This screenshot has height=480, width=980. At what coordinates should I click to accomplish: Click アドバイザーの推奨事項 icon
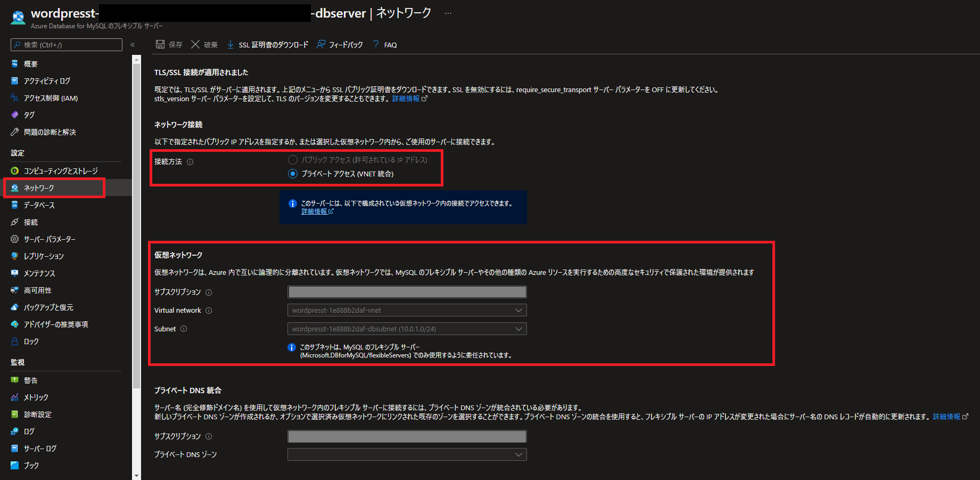click(15, 324)
